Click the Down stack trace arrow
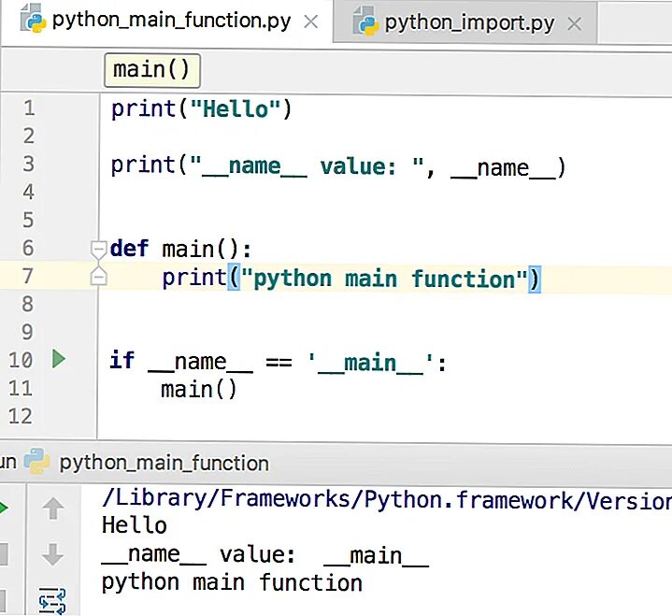This screenshot has height=616, width=672. pos(53,554)
